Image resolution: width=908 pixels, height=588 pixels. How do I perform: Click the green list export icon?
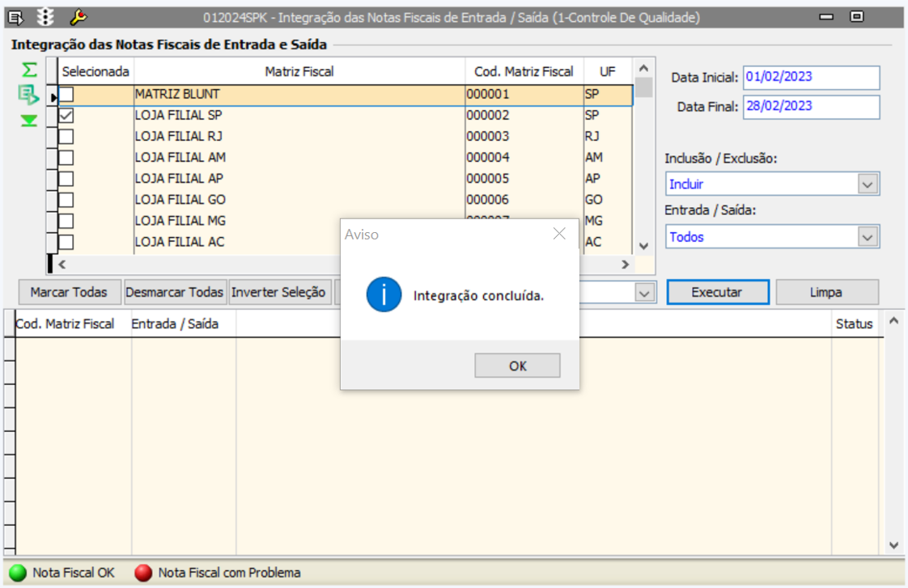tap(29, 95)
